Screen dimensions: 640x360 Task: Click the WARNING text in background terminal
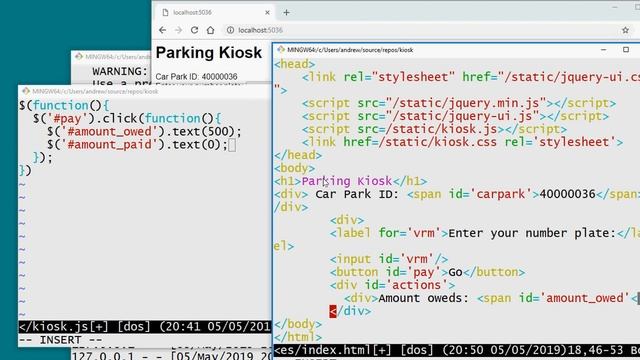120,71
